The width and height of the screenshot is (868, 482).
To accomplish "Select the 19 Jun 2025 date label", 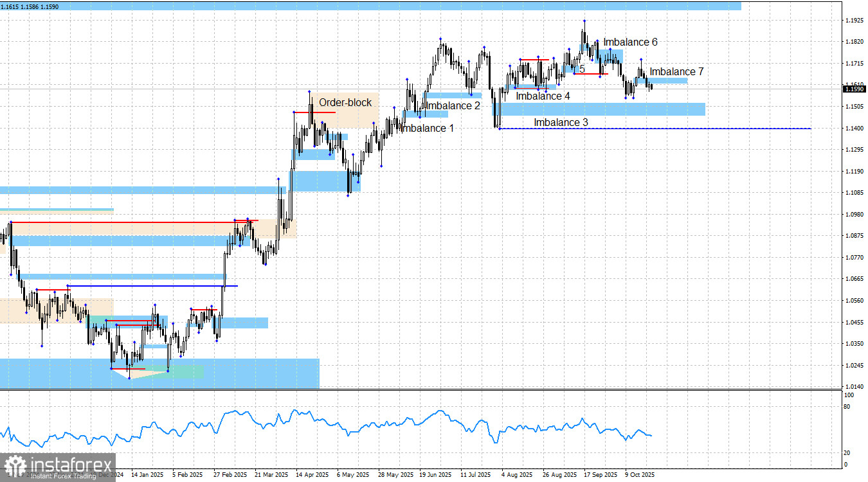I will [x=435, y=476].
